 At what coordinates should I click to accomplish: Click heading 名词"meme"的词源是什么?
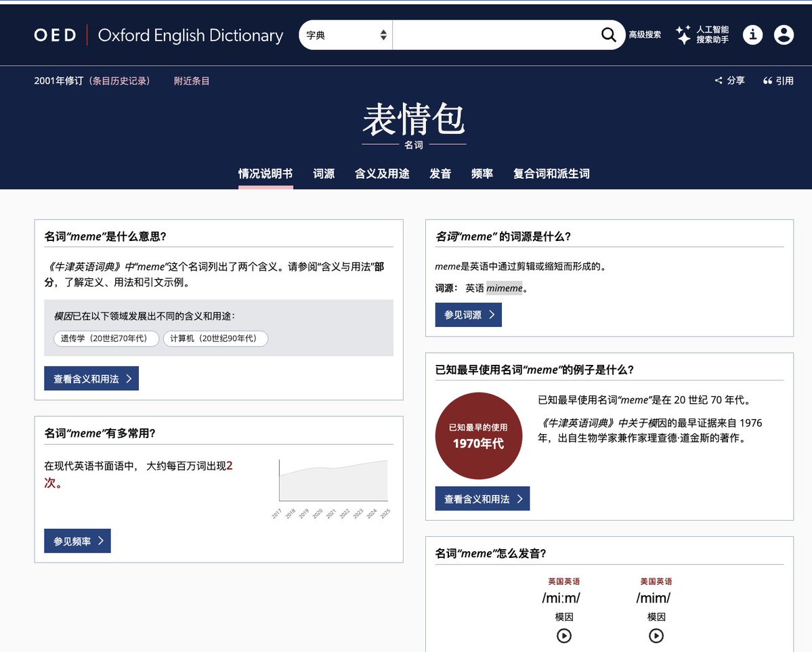click(503, 236)
